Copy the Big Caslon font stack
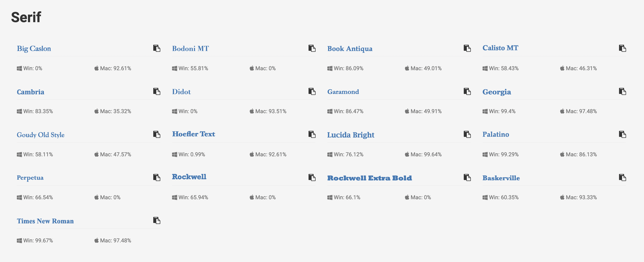This screenshot has height=262, width=644. click(x=157, y=48)
